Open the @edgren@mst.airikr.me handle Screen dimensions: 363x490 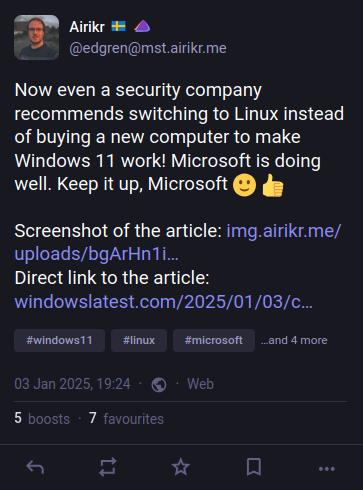pos(148,48)
